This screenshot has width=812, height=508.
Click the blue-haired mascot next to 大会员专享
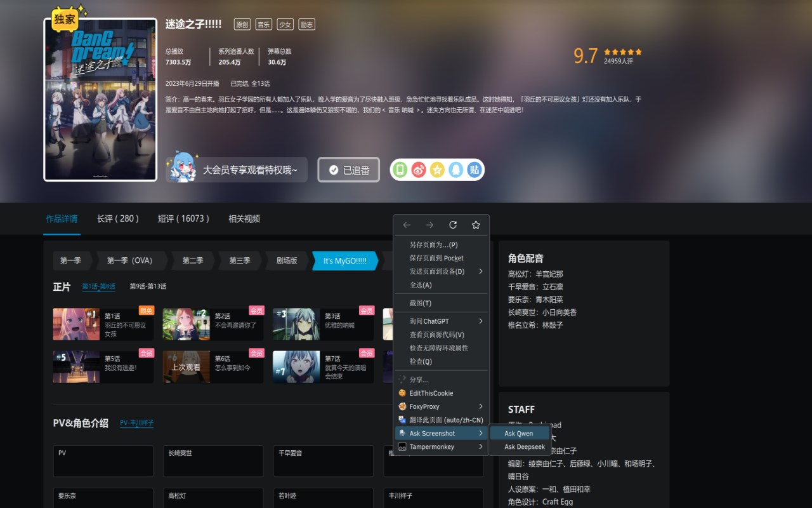(x=182, y=167)
